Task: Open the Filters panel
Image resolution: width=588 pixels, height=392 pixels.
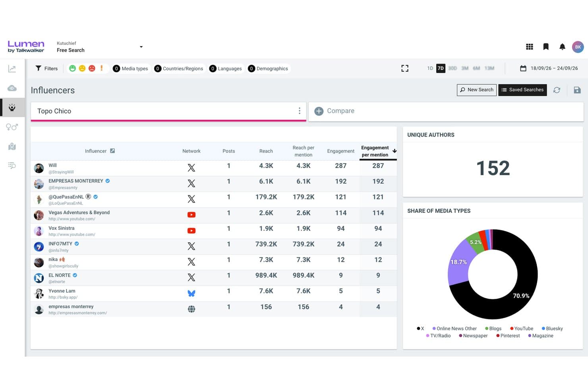Action: point(46,69)
